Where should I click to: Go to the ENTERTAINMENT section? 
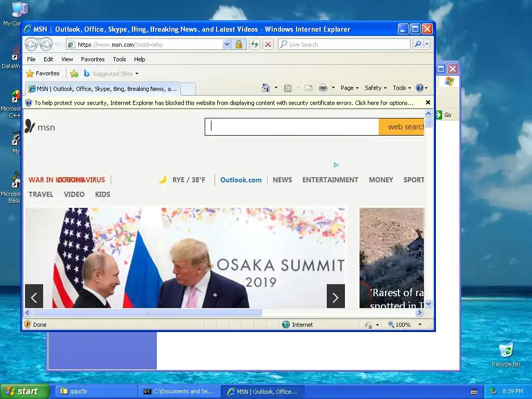(330, 180)
